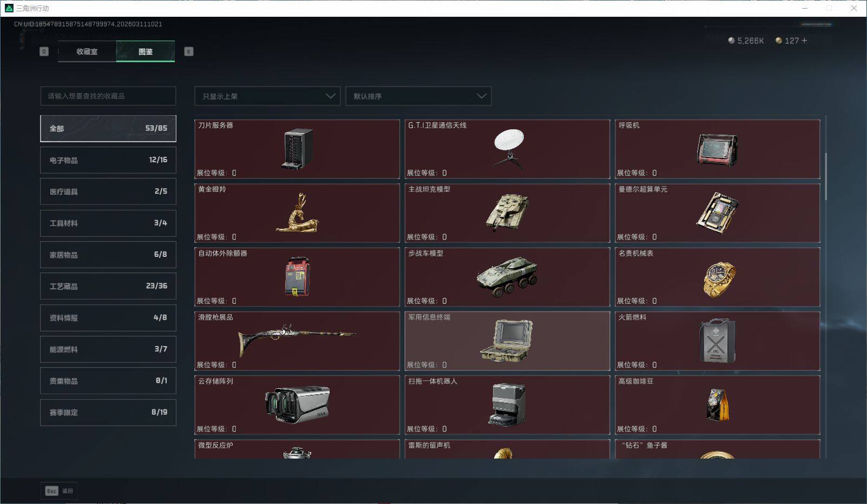Switch to the 图鉴 tab
The image size is (867, 504).
(x=145, y=51)
